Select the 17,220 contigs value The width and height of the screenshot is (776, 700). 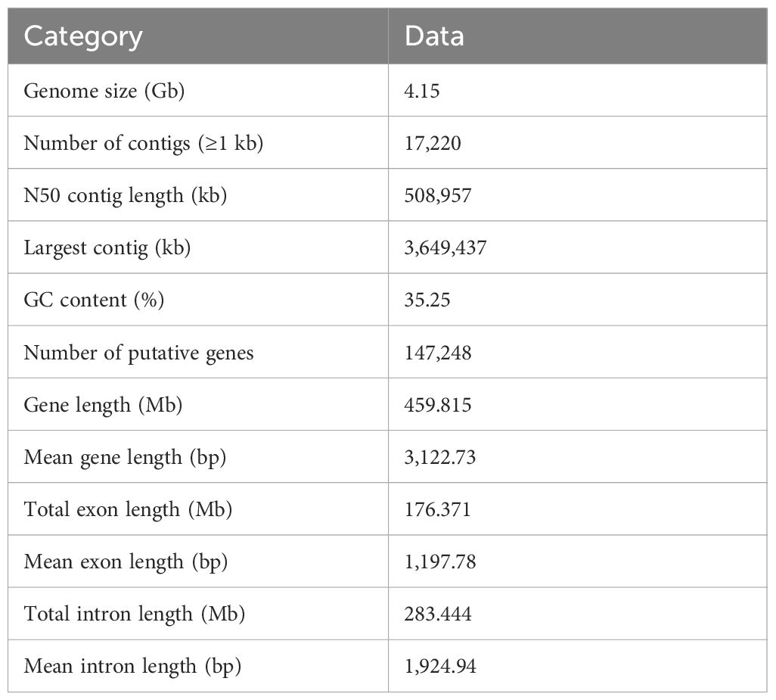(x=433, y=144)
